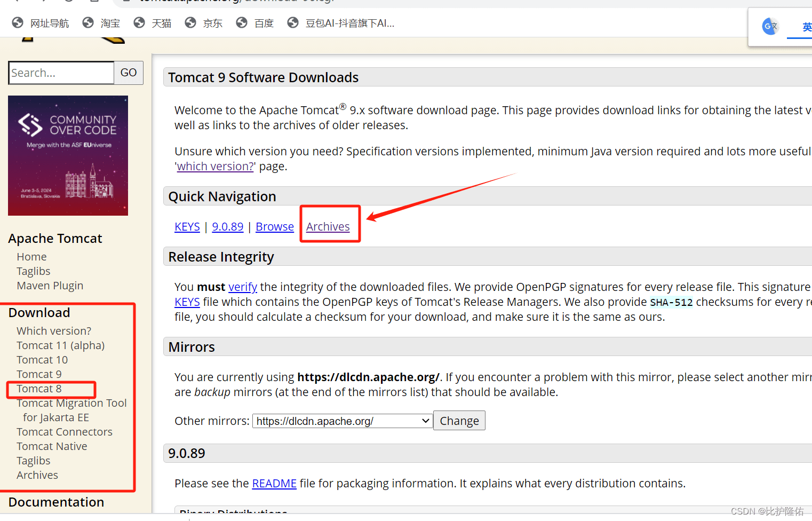Viewport: 812px width, 521px height.
Task: Click the Change mirror button
Action: pos(459,421)
